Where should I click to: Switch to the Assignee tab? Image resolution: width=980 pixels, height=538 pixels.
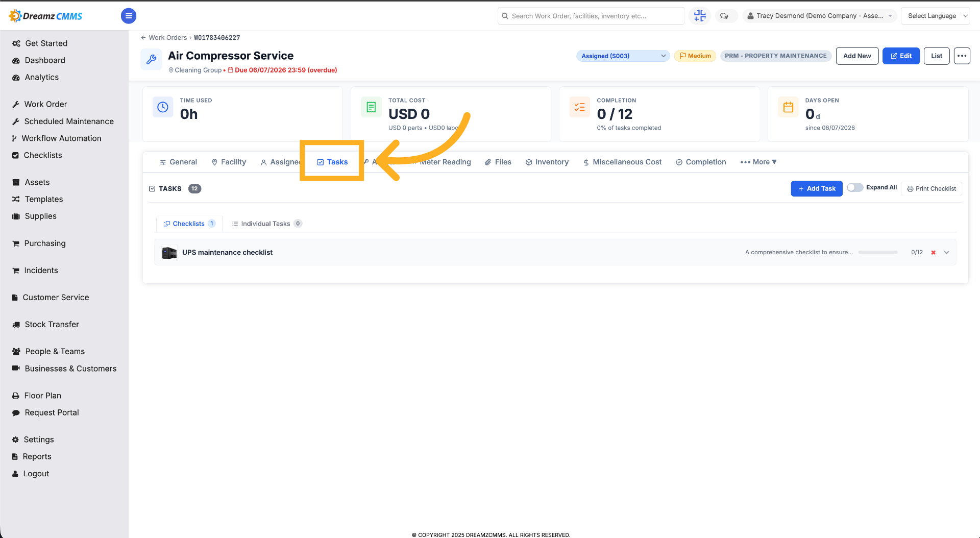280,162
